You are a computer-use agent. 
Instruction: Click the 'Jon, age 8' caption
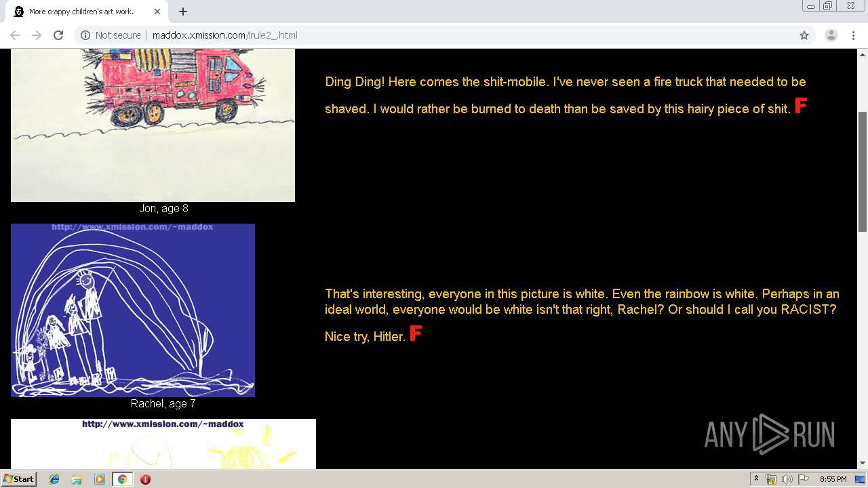pyautogui.click(x=163, y=209)
